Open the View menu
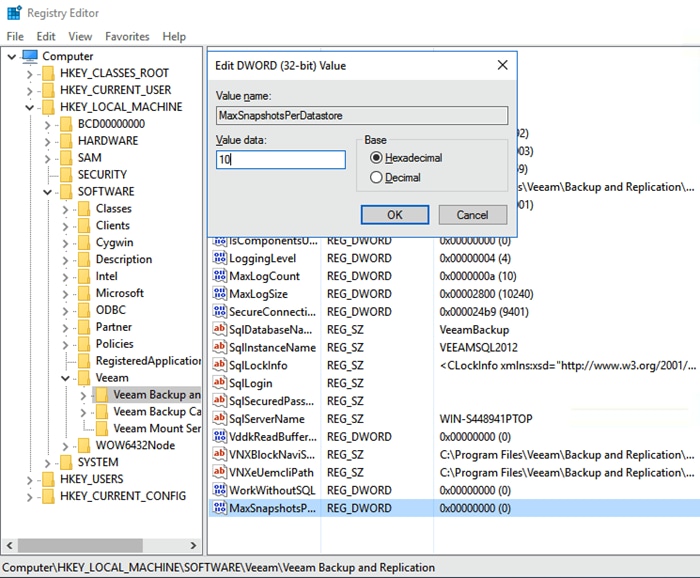Screen dimensions: 700x578 [80, 36]
